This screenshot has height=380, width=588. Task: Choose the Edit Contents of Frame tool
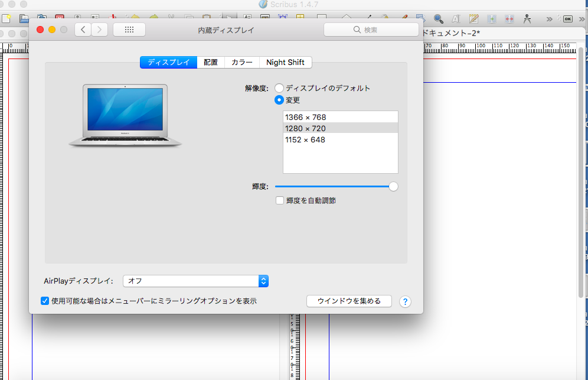(x=456, y=19)
